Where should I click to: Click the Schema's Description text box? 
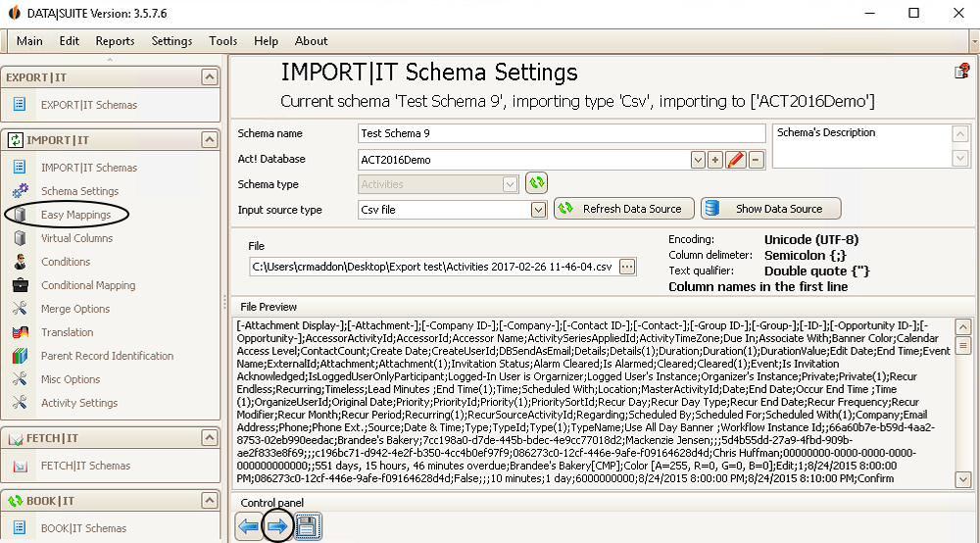(862, 146)
